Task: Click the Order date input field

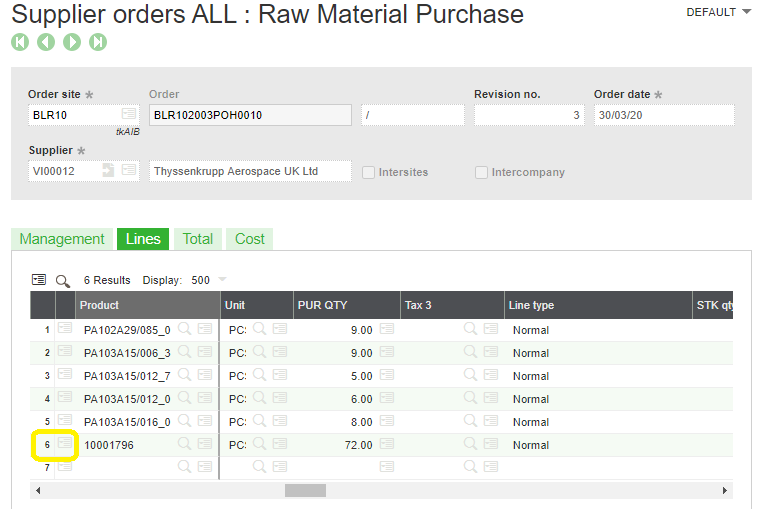Action: coord(664,115)
